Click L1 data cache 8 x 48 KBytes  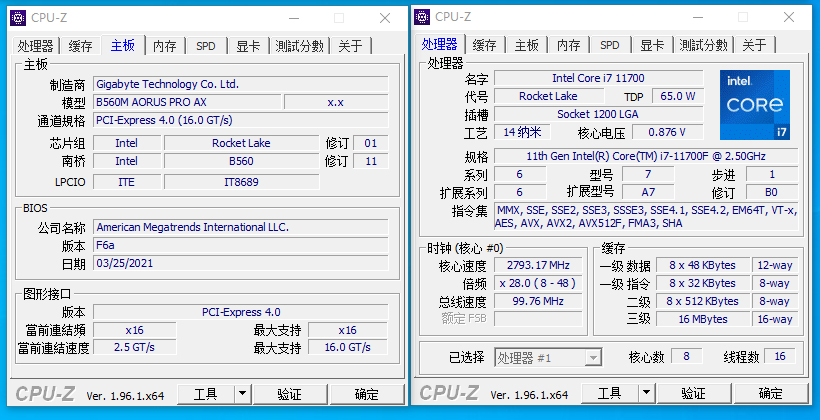pos(702,265)
